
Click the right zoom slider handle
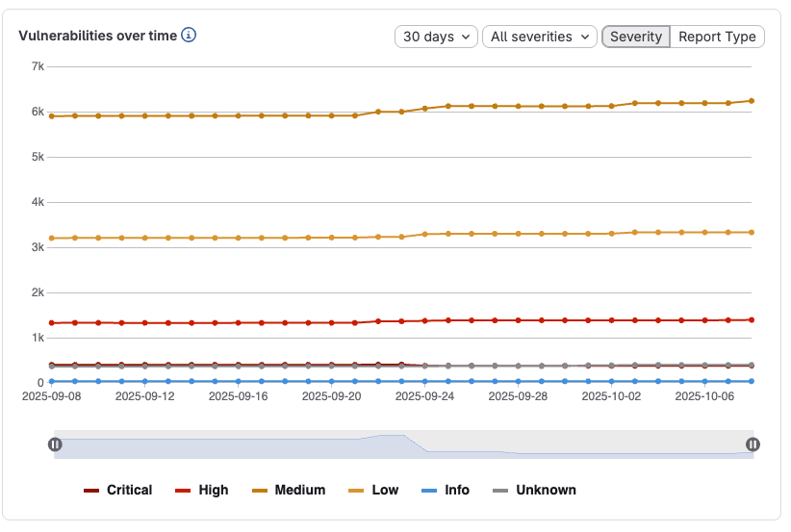coord(753,444)
